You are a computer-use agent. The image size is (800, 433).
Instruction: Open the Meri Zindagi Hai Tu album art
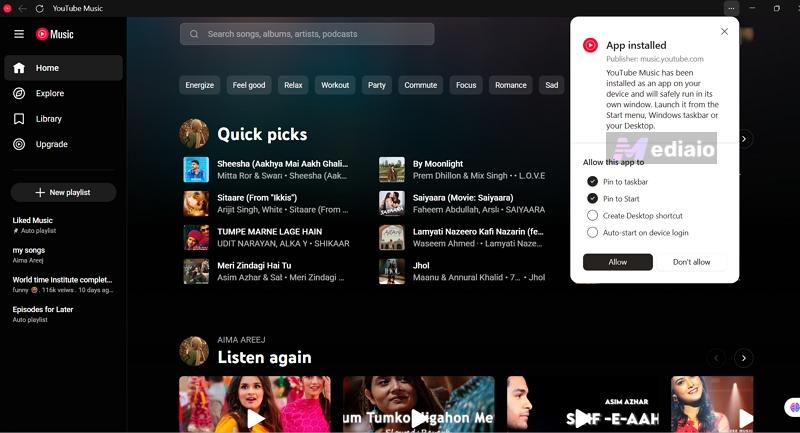[x=196, y=271]
